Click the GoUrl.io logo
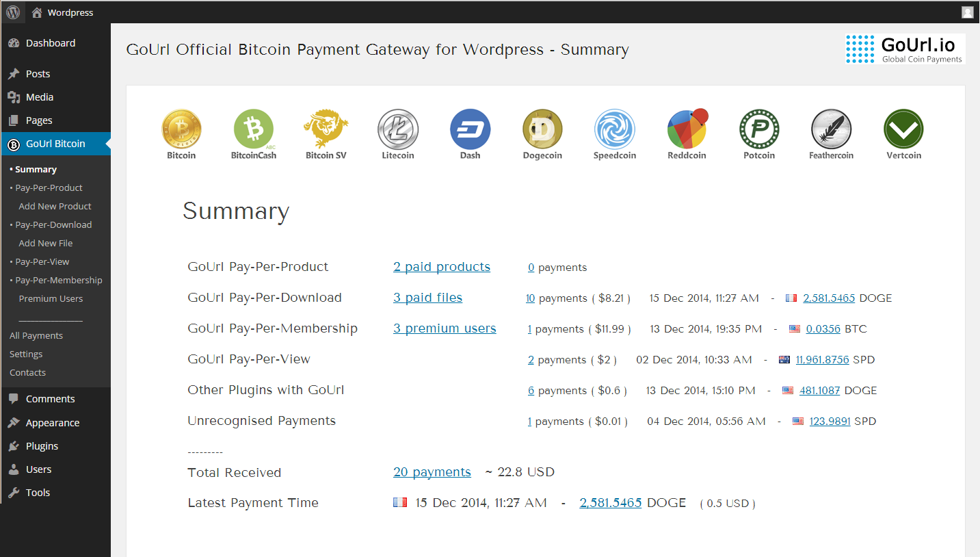 click(x=905, y=49)
